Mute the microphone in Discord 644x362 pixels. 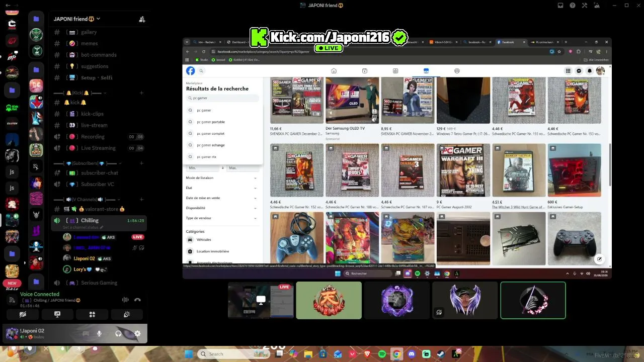[x=99, y=333]
